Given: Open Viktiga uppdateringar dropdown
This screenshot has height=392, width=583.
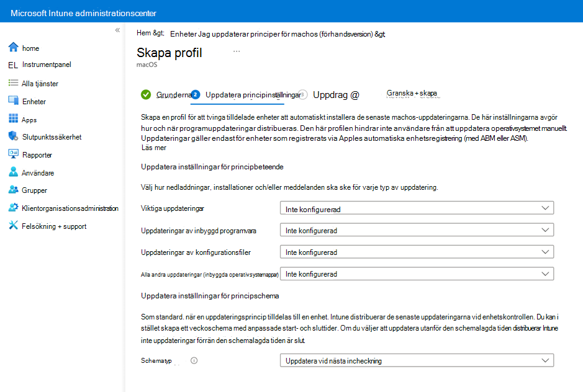Looking at the screenshot, I should pyautogui.click(x=417, y=208).
